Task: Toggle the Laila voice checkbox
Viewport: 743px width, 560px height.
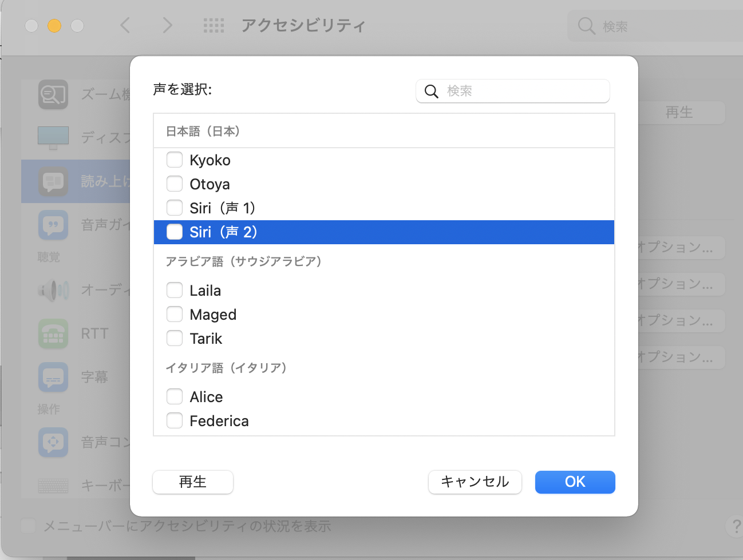Action: coord(175,290)
